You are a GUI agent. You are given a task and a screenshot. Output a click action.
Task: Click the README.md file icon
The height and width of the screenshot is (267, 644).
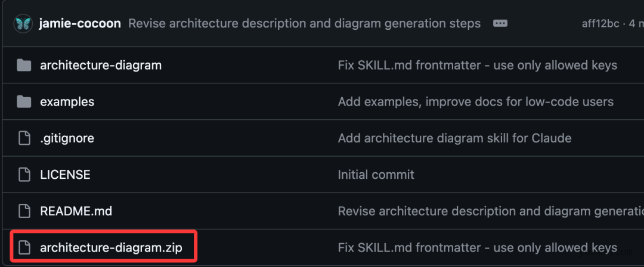pos(24,211)
